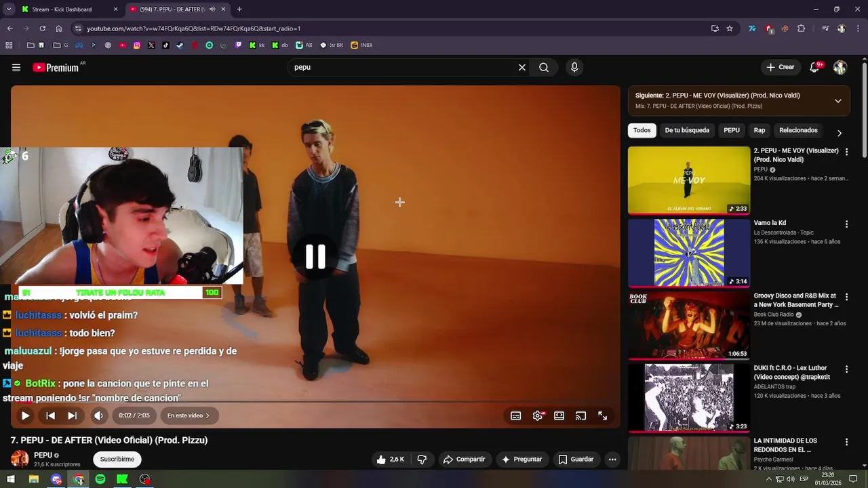Open the Steam bookmark icon
This screenshot has width=868, height=488.
click(180, 45)
